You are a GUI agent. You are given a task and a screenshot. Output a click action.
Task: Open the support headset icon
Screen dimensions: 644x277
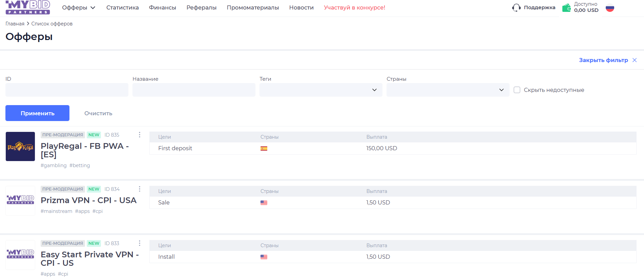tap(516, 7)
